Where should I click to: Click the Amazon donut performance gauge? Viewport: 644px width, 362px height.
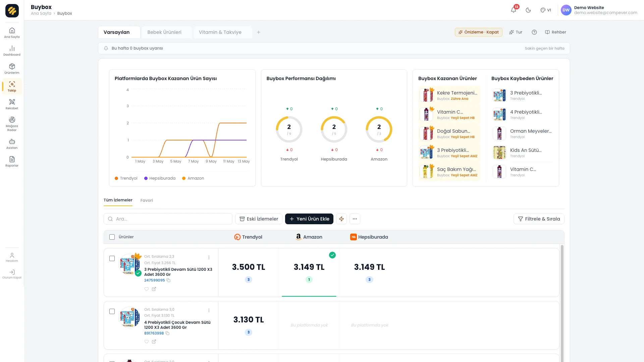379,129
